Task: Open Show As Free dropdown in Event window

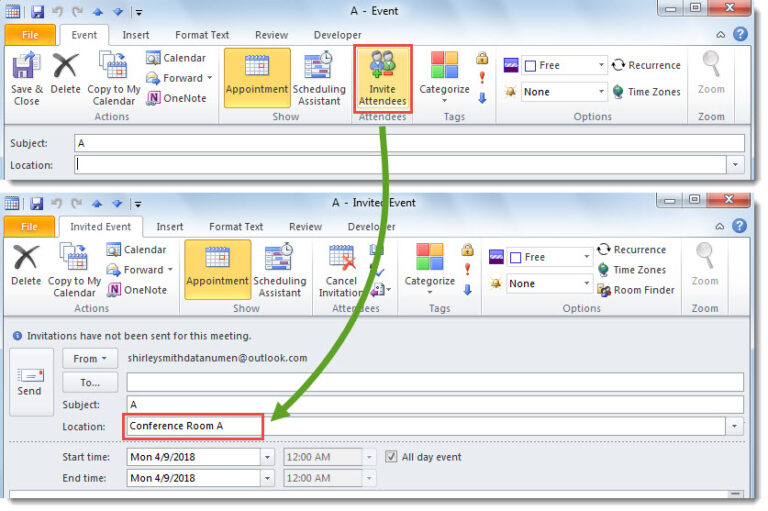Action: tap(601, 65)
